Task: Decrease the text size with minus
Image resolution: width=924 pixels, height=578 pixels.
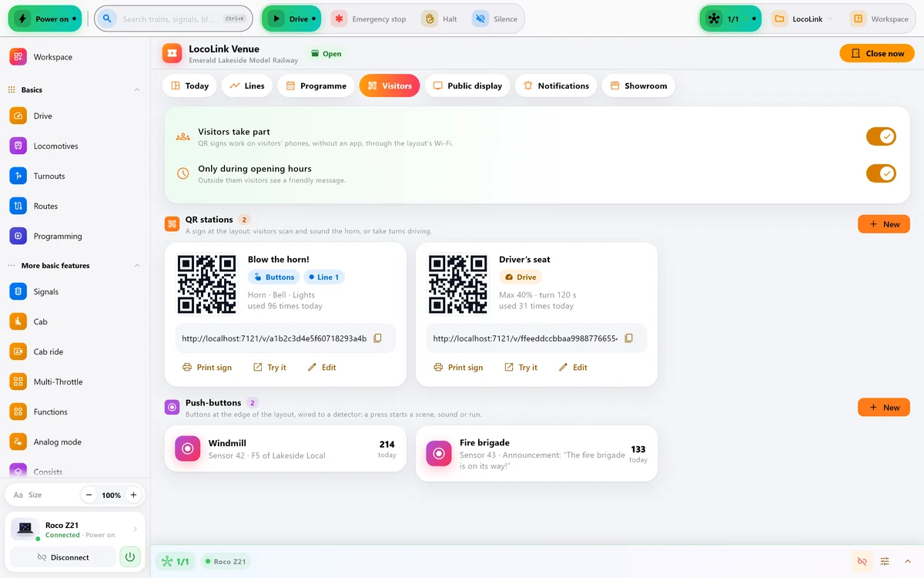Action: 89,495
